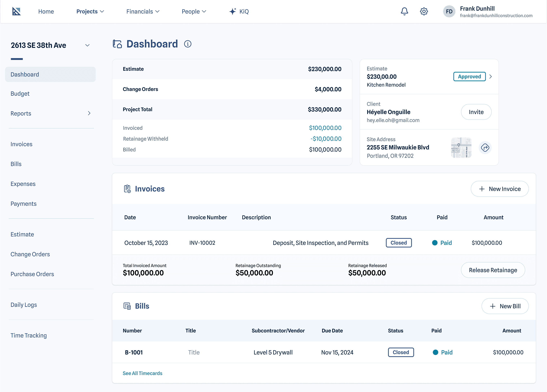Open Estimate in the sidebar
The width and height of the screenshot is (547, 392).
22,234
